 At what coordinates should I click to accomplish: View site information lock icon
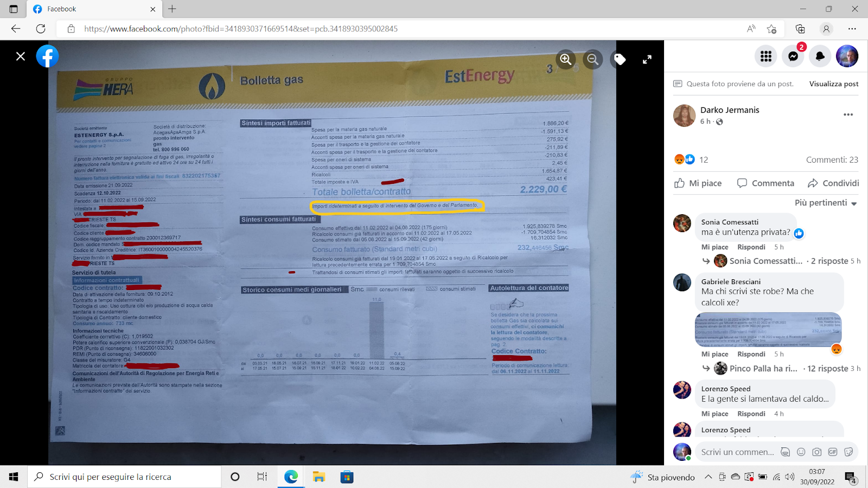tap(71, 29)
